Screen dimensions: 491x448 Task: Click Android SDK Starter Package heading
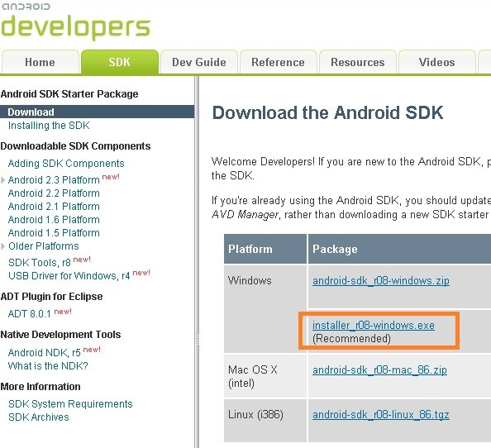click(x=69, y=93)
